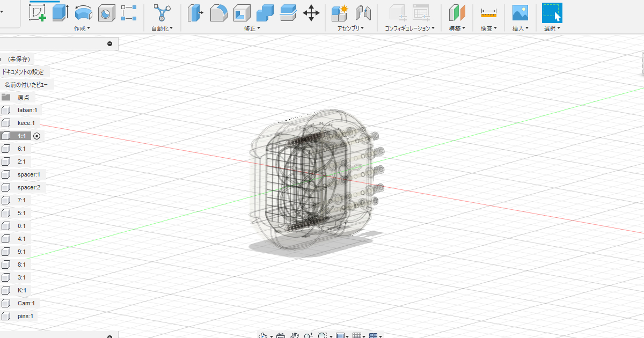
Task: Select the taban:1 component
Action: click(27, 110)
